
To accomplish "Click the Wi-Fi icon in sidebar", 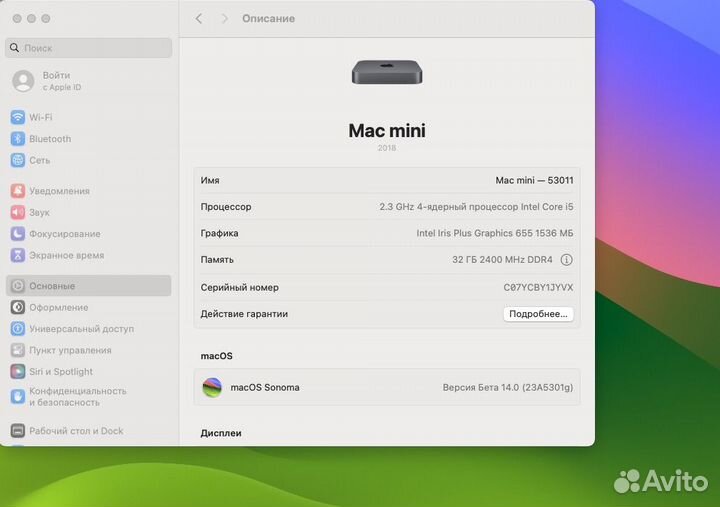I will (x=17, y=117).
